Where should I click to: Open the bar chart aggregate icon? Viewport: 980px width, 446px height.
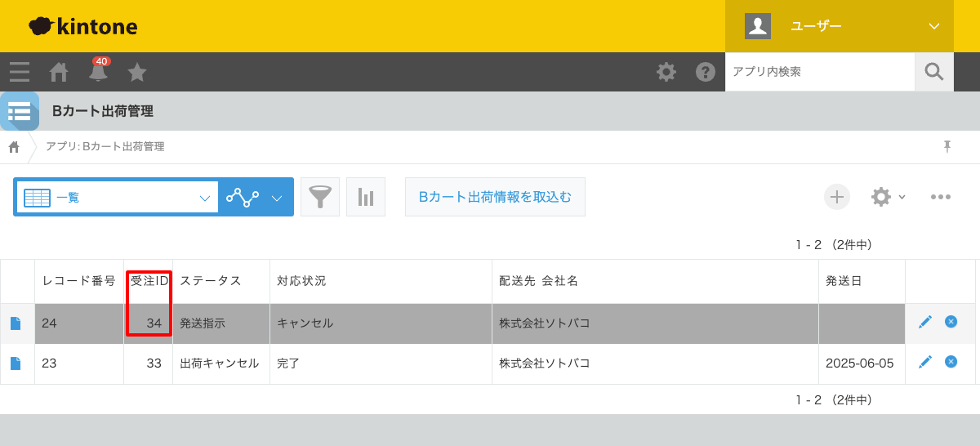tap(366, 197)
